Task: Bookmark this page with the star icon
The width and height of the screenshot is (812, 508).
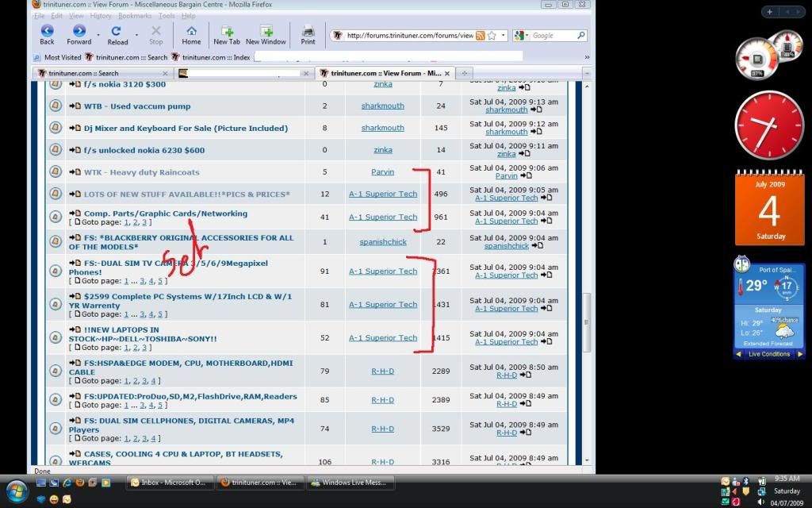Action: (492, 36)
